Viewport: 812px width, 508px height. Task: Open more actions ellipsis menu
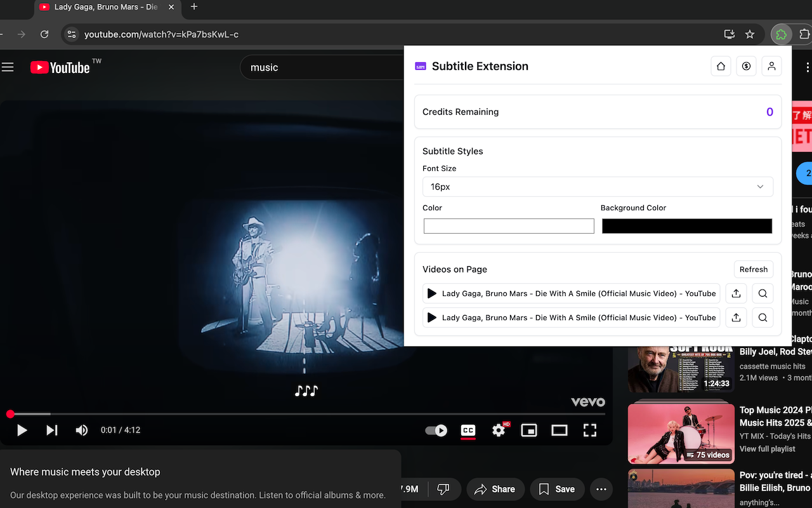[601, 489]
